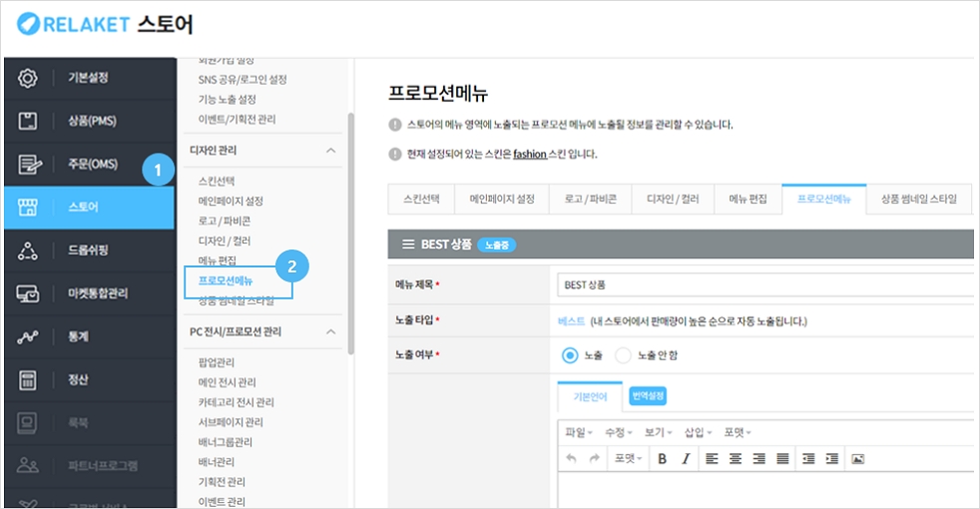Click the justify alignment icon
Screen dimensions: 980x509
(783, 459)
